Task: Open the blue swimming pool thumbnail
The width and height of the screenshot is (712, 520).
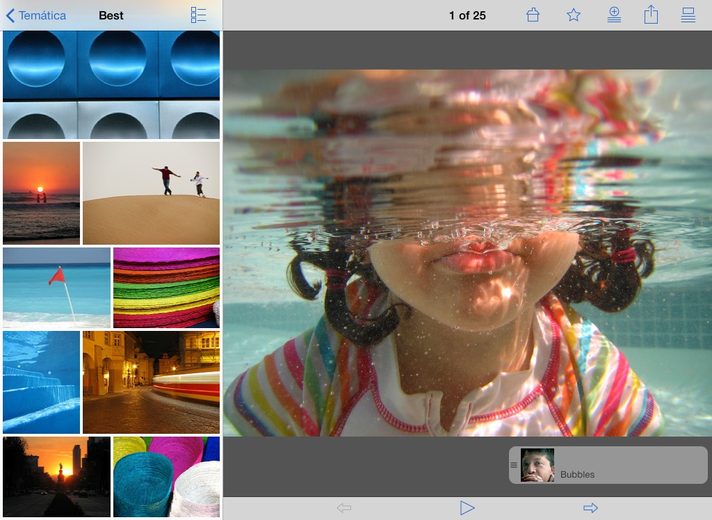Action: 41,382
